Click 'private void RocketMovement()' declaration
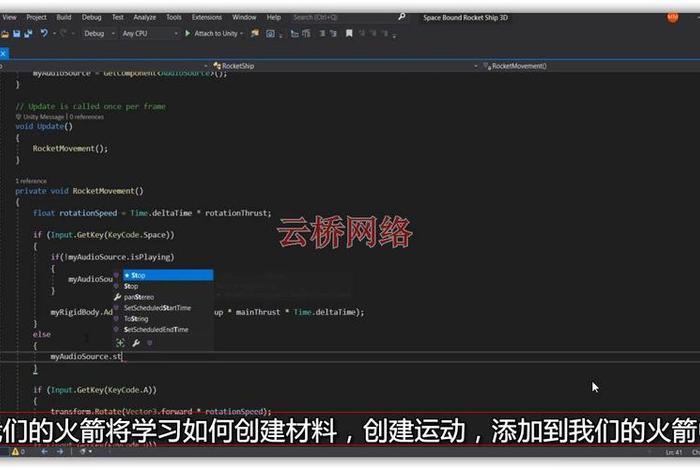This screenshot has width=700, height=470. coord(79,191)
